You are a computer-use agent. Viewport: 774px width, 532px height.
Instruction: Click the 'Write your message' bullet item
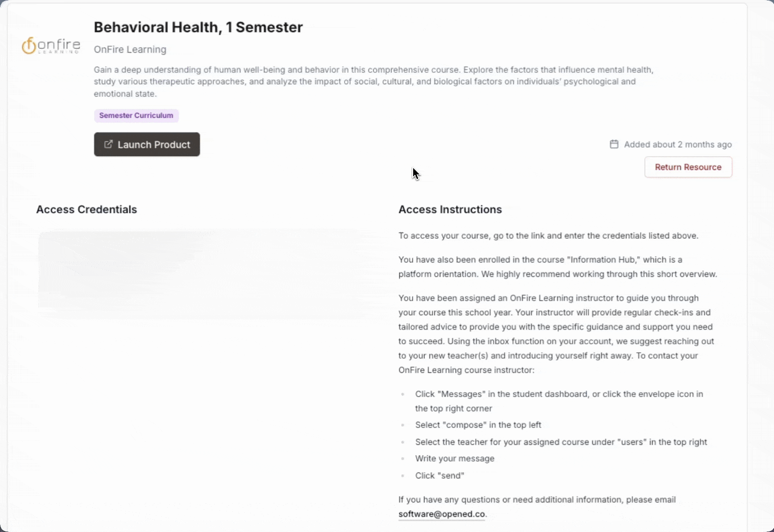click(454, 458)
